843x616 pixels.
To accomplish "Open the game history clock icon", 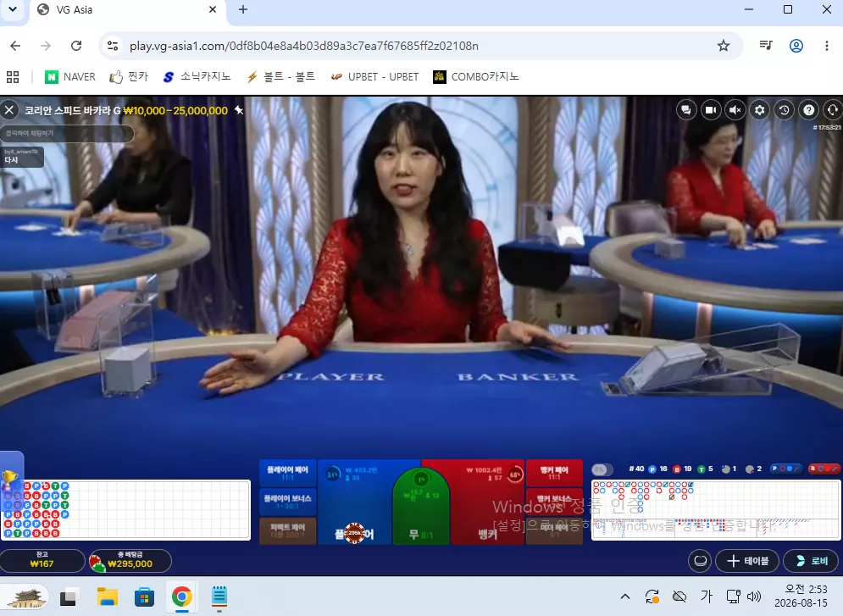I will pyautogui.click(x=784, y=110).
